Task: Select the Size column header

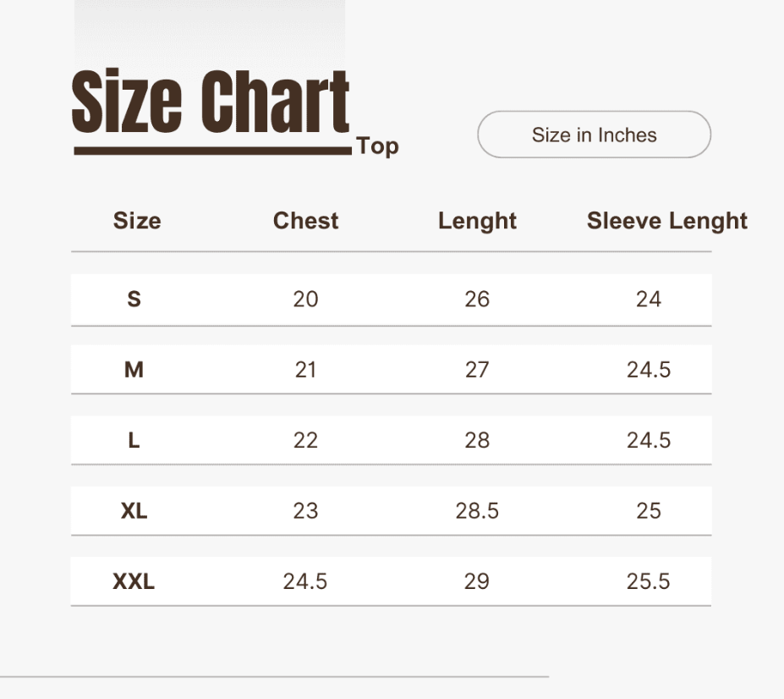Action: (137, 221)
